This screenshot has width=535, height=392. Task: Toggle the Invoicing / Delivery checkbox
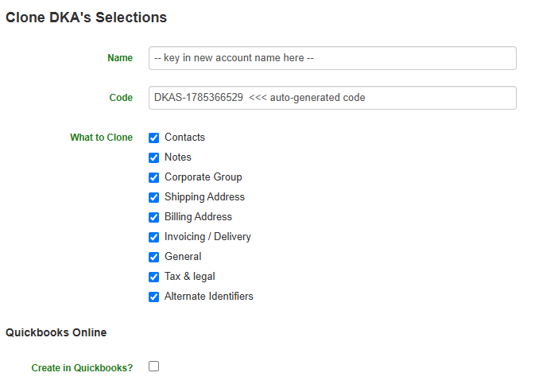[154, 237]
